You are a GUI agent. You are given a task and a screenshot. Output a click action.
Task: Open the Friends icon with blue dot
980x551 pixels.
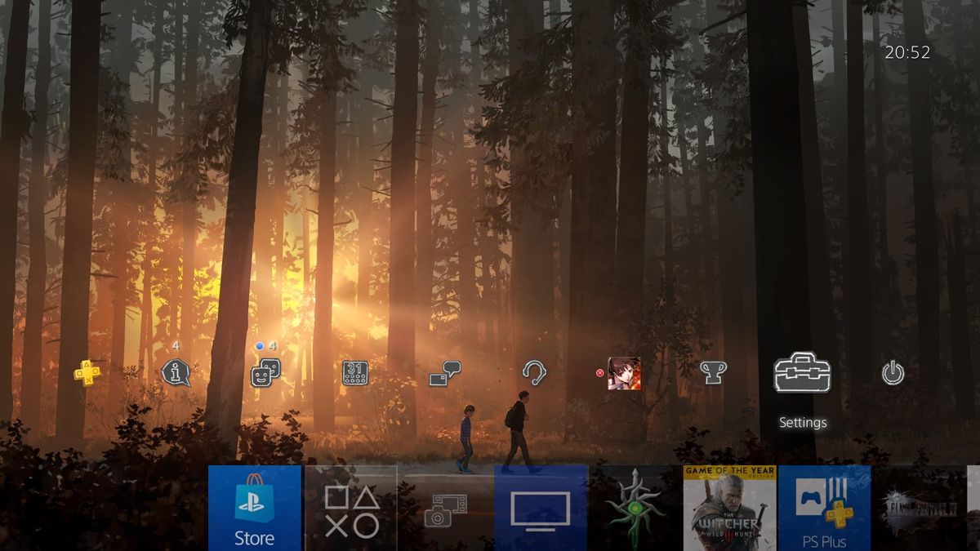pyautogui.click(x=265, y=373)
